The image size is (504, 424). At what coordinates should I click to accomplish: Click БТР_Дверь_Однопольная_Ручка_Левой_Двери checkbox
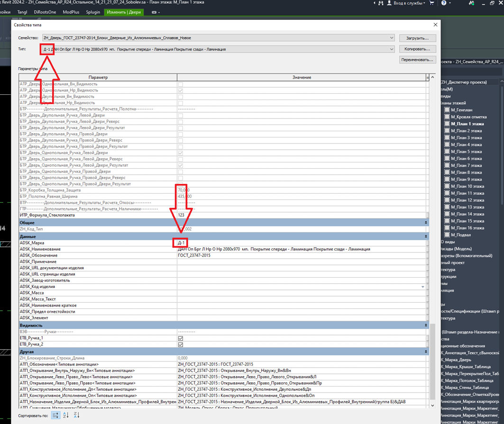181,153
